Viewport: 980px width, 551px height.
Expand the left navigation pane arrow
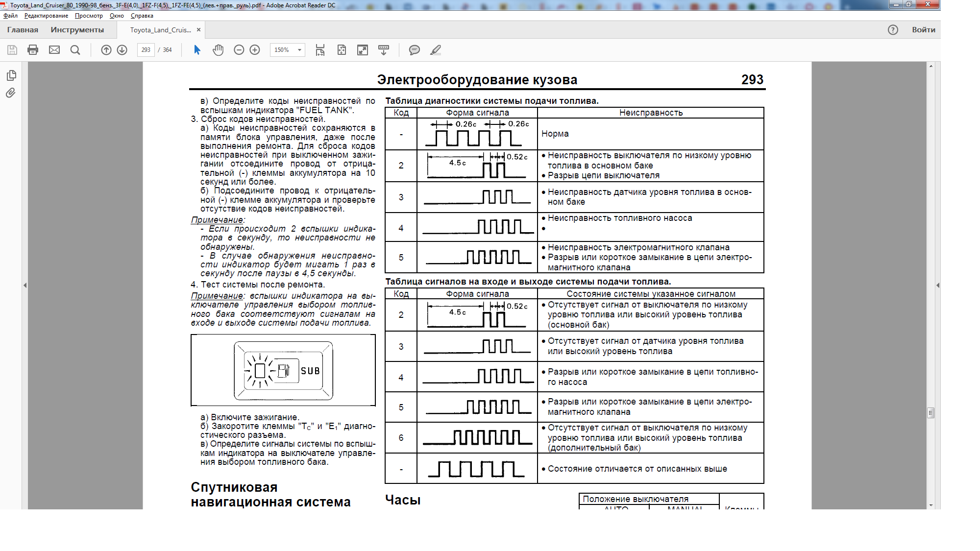[x=24, y=285]
